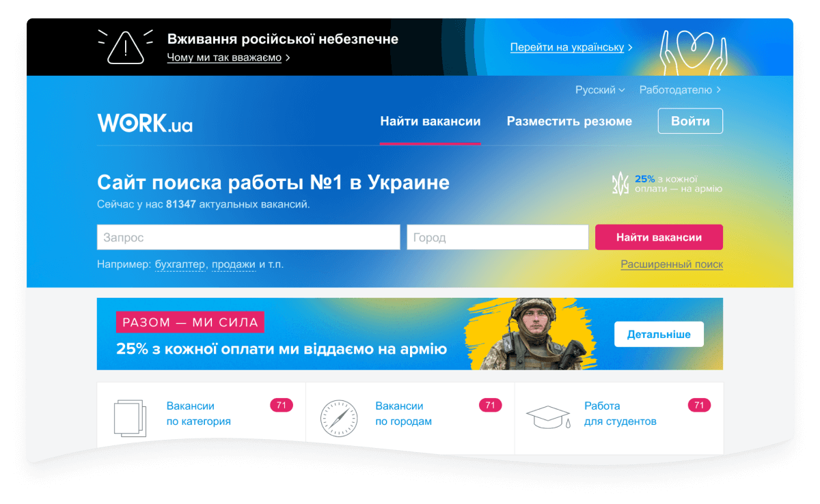
Task: Expand the Русский language dropdown
Action: (x=600, y=89)
